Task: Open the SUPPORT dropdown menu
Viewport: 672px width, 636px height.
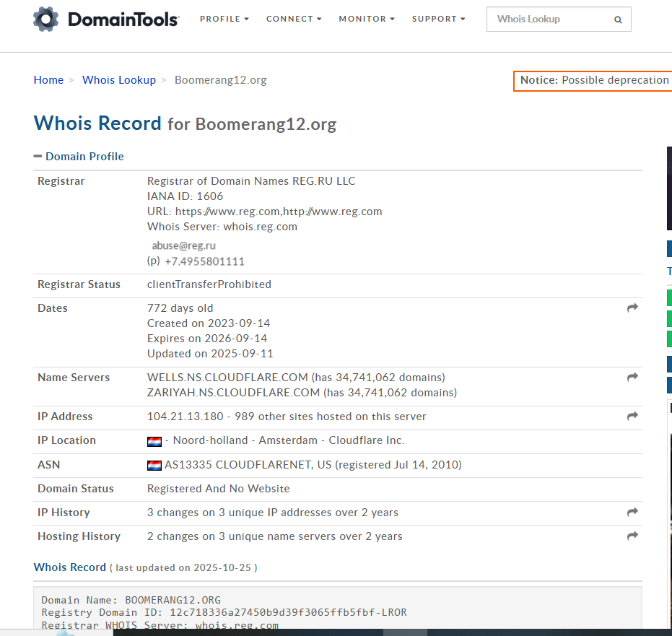Action: click(438, 19)
